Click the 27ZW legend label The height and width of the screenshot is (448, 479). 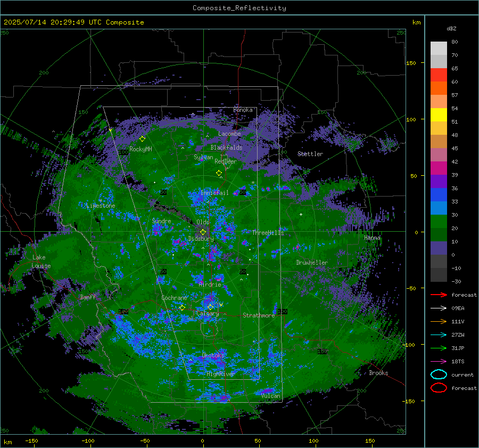[458, 335]
